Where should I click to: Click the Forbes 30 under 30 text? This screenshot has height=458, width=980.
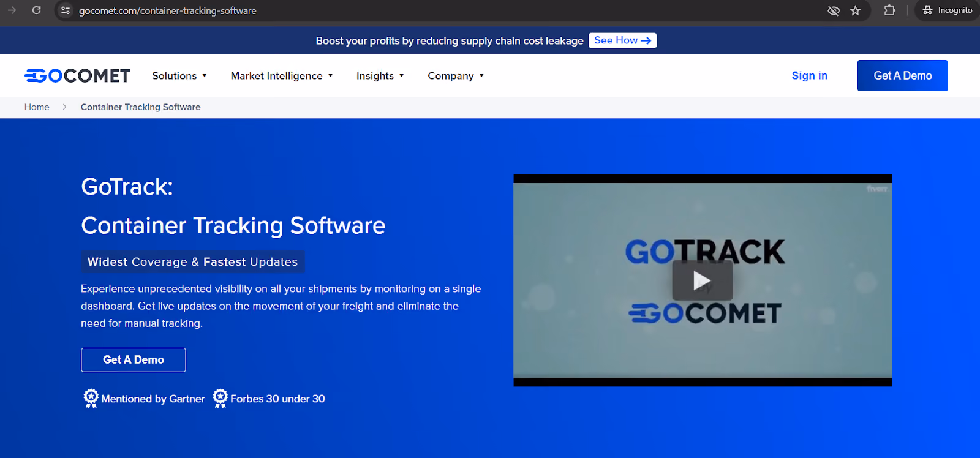tap(277, 399)
